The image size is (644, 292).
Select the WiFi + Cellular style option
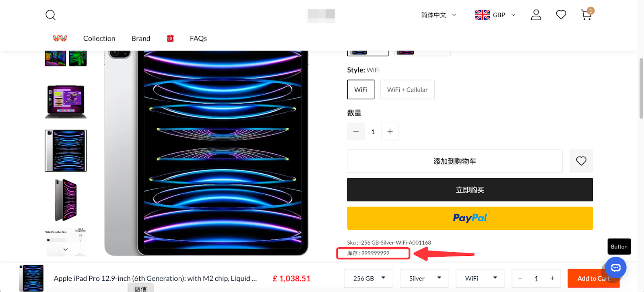pyautogui.click(x=407, y=89)
